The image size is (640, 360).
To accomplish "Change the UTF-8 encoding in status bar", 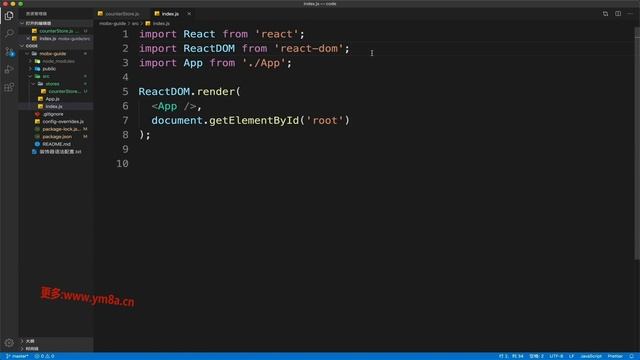I will point(556,356).
